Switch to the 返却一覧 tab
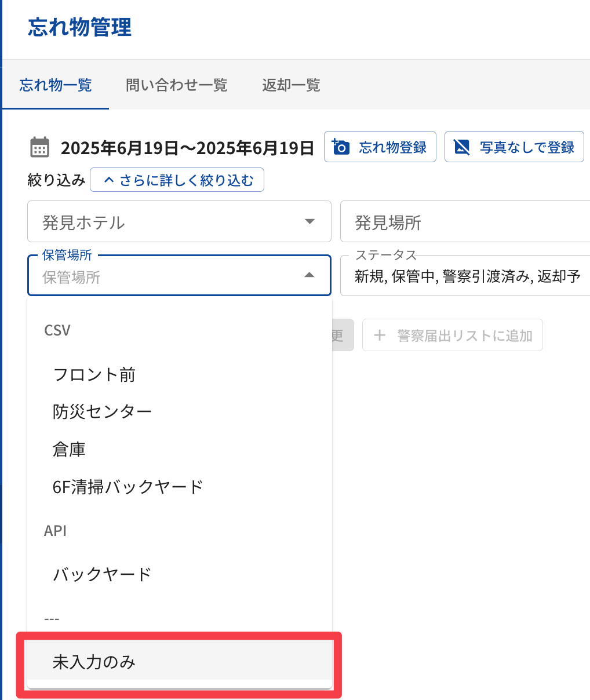Viewport: 590px width, 700px height. pyautogui.click(x=291, y=85)
